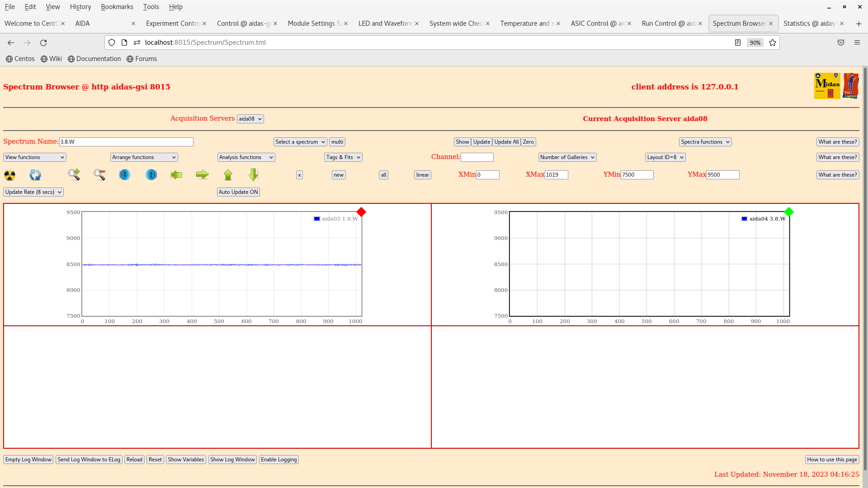
Task: Click the green left arrow icon
Action: click(x=176, y=174)
